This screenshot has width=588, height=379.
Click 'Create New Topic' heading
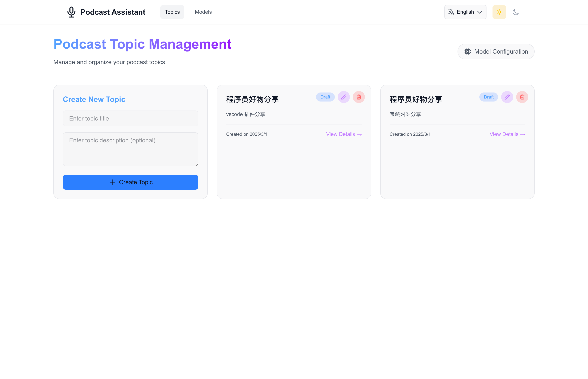(x=94, y=99)
